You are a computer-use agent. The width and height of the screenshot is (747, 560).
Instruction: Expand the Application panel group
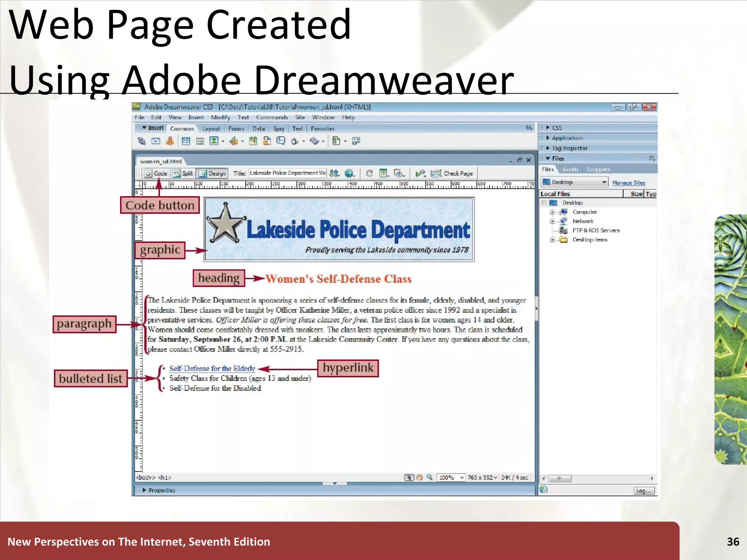pos(547,138)
